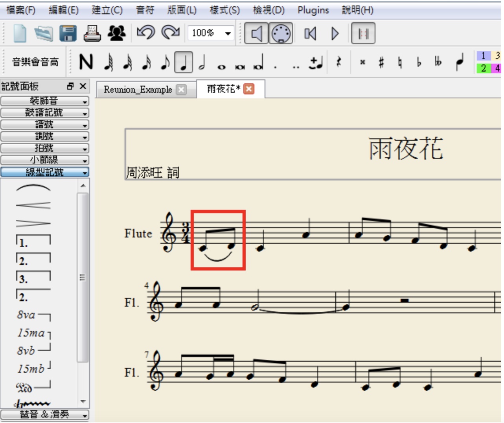Image resolution: width=504 pixels, height=423 pixels.
Task: Open the Plugins menu
Action: (313, 10)
